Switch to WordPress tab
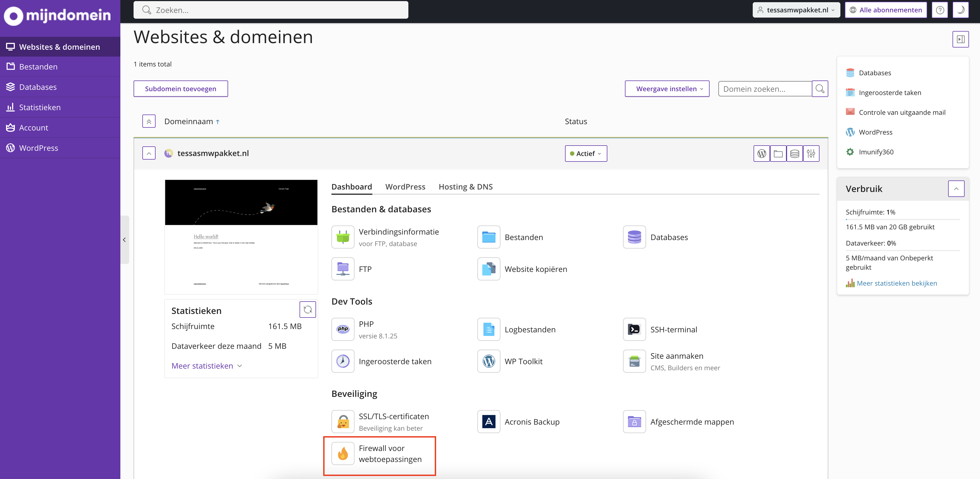Viewport: 980px width, 479px height. pyautogui.click(x=406, y=186)
